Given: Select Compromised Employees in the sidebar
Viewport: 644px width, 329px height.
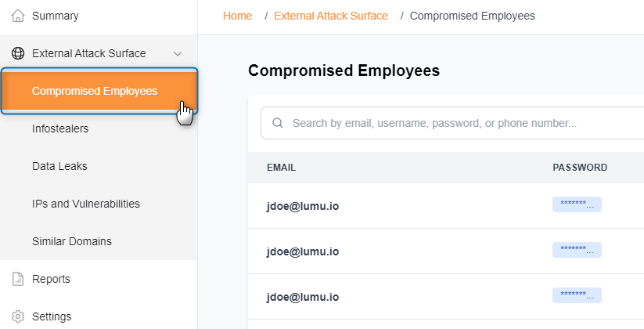Looking at the screenshot, I should click(x=95, y=91).
